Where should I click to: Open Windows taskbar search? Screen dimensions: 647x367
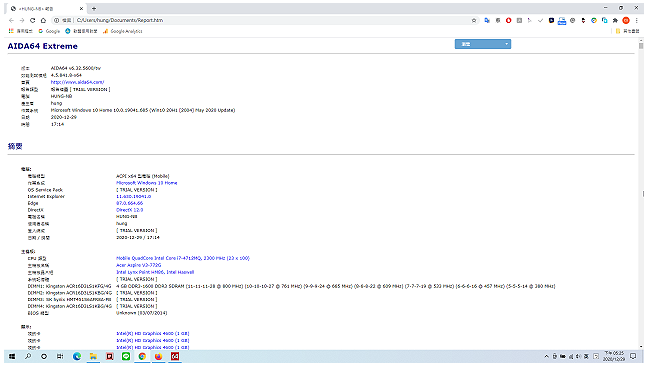(28, 356)
